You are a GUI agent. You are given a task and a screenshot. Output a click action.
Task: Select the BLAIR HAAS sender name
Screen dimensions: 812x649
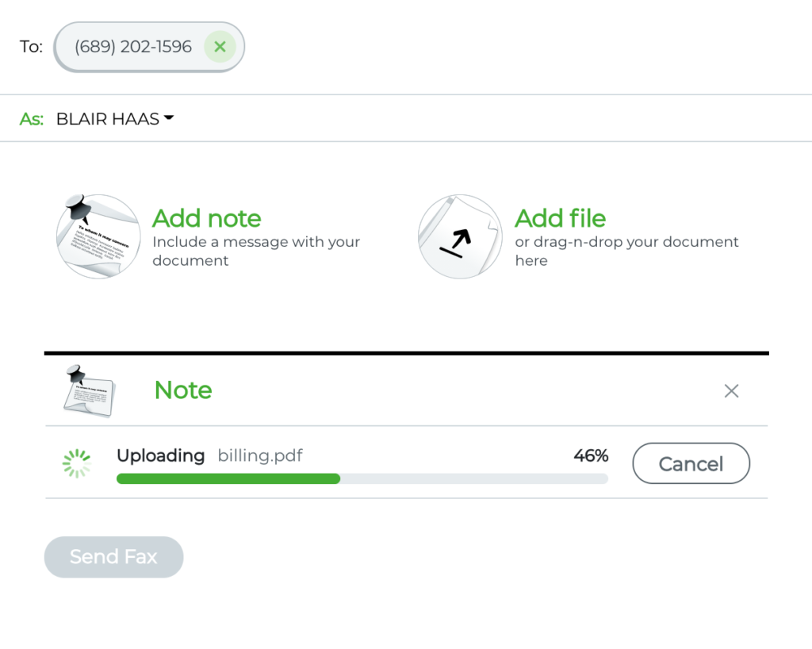(x=107, y=119)
